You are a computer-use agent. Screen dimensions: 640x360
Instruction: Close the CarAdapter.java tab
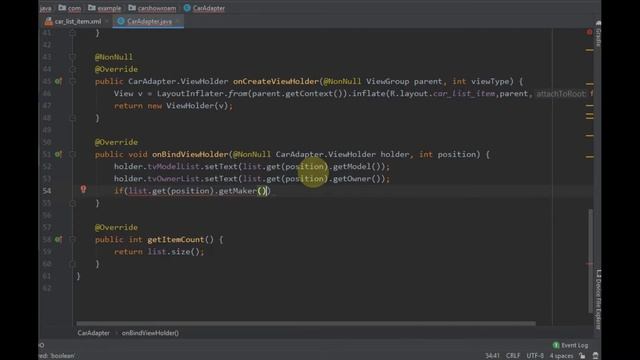[178, 21]
